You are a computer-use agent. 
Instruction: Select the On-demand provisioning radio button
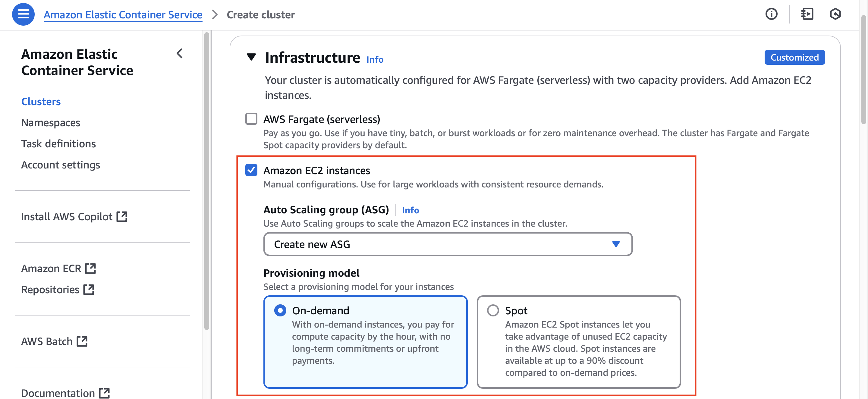coord(280,310)
